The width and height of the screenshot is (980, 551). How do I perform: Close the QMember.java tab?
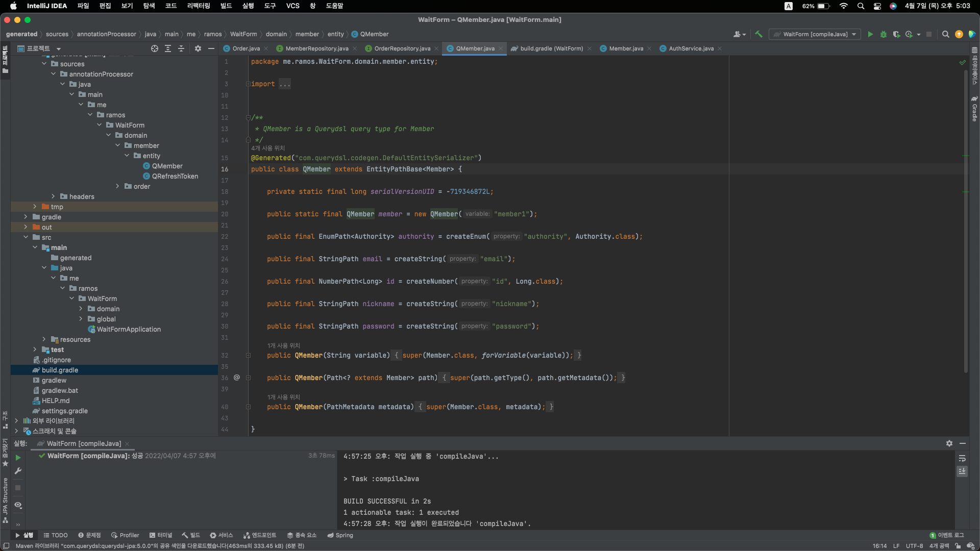501,48
